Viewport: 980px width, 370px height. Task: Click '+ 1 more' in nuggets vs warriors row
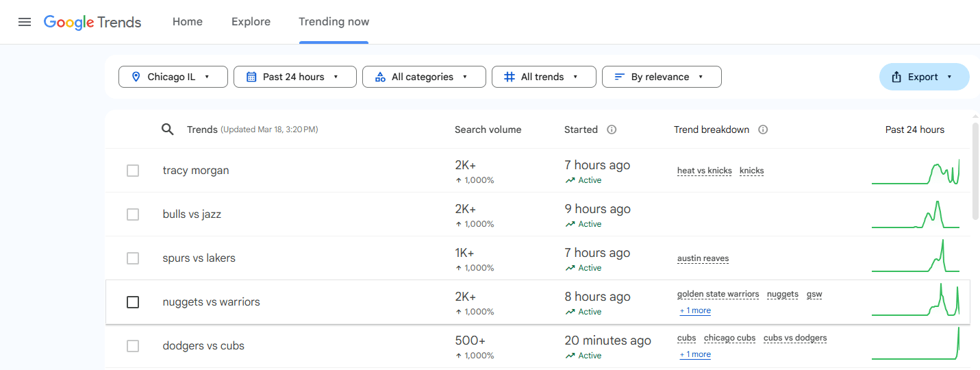coord(695,311)
